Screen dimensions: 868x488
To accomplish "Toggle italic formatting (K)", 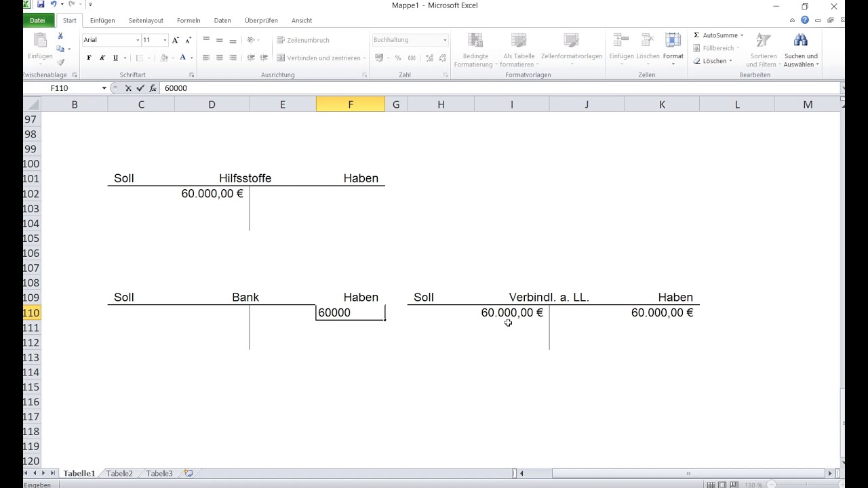I will (102, 58).
